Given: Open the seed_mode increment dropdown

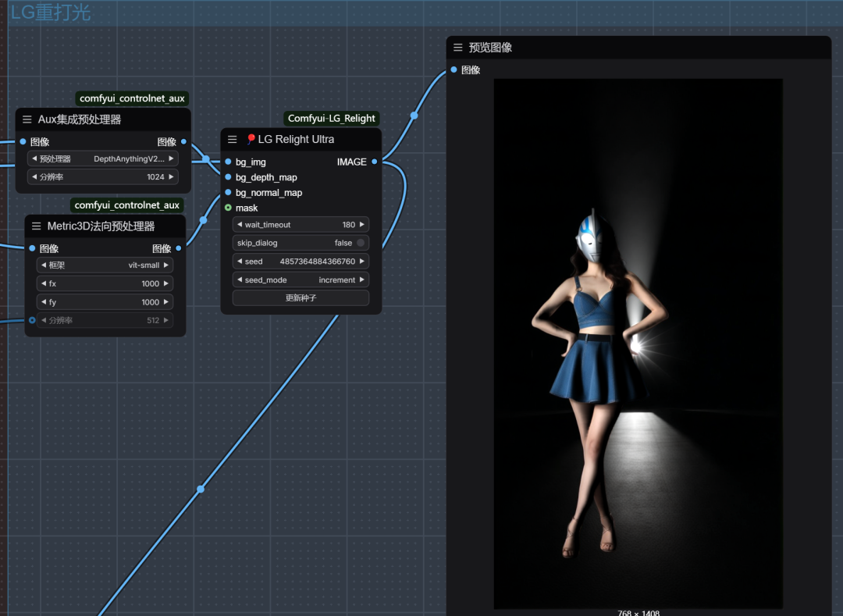Looking at the screenshot, I should click(x=301, y=280).
